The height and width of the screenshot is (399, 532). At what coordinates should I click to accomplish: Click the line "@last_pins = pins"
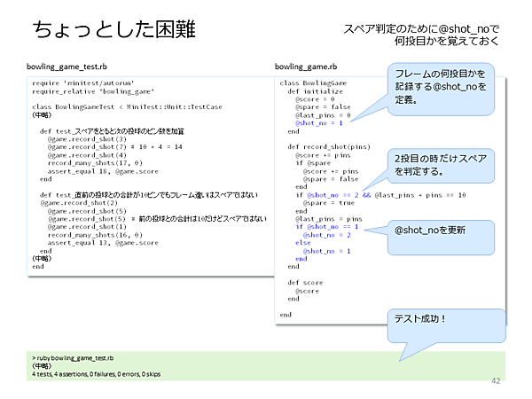point(329,219)
